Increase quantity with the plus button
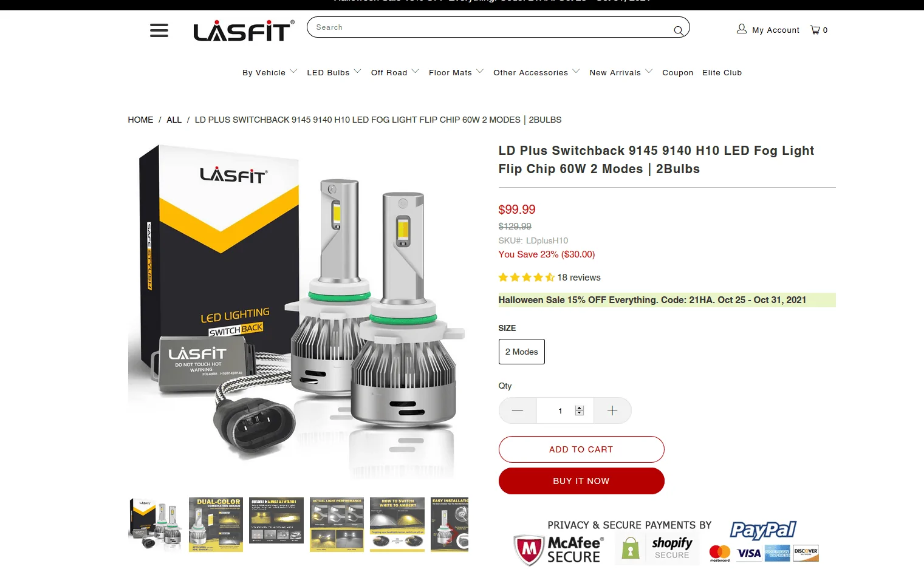 (x=612, y=411)
